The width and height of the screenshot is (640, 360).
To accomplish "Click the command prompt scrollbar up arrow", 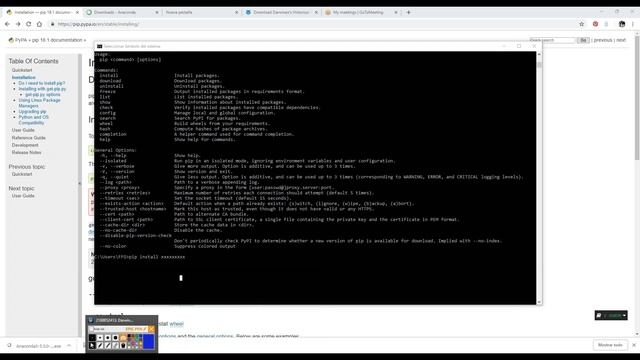I will [539, 54].
